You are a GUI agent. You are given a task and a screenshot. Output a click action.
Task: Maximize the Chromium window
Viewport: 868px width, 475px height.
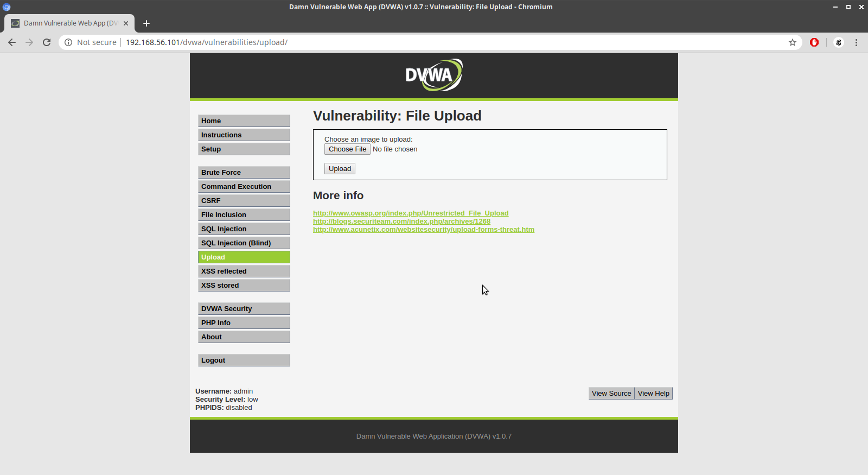pyautogui.click(x=848, y=7)
